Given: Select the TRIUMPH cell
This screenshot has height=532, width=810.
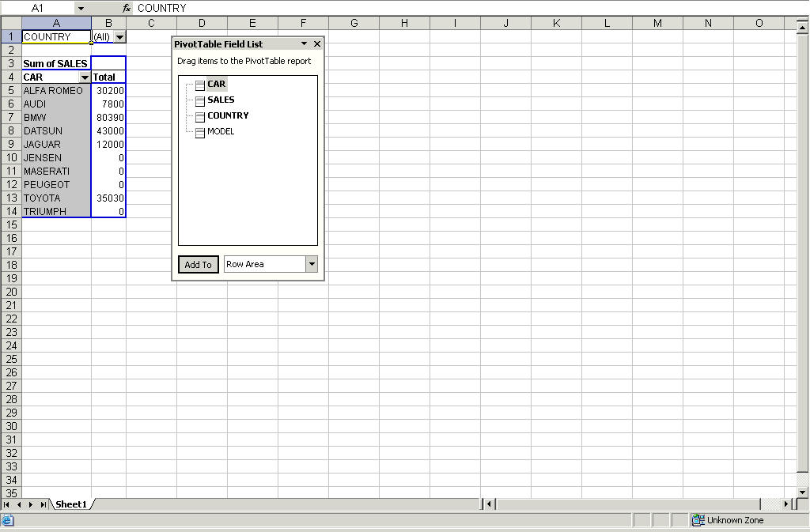Looking at the screenshot, I should 56,212.
